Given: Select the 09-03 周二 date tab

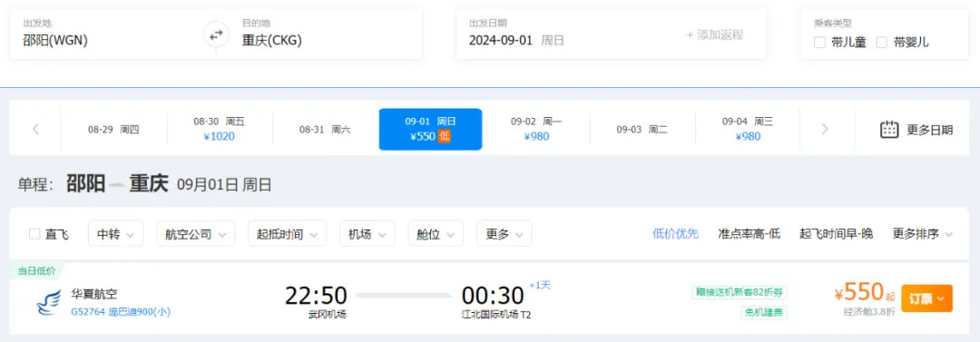Looking at the screenshot, I should point(642,130).
